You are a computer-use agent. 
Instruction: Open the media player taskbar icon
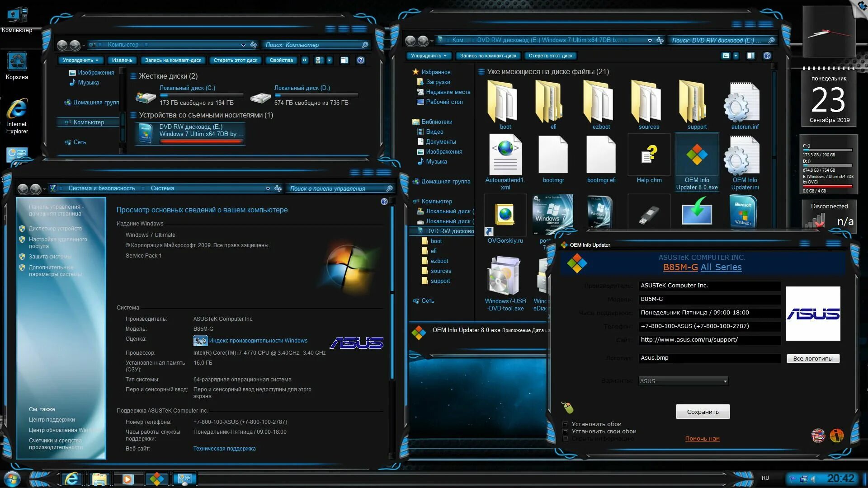[x=128, y=479]
